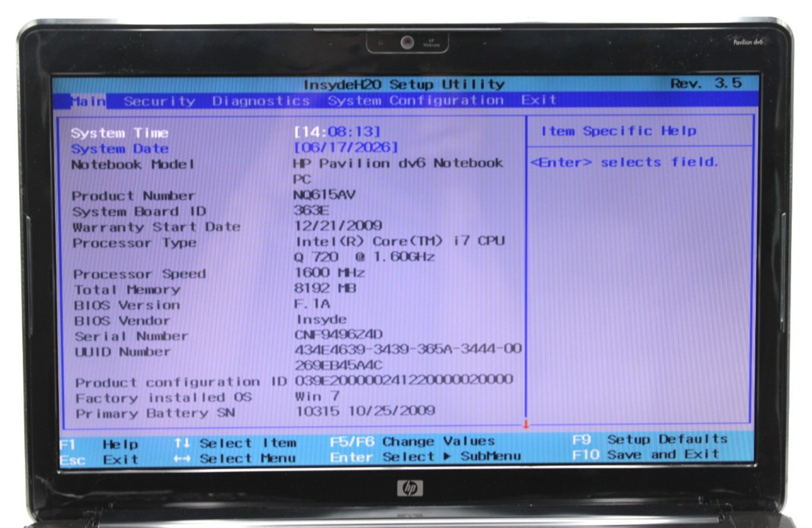
Task: Open the System Configuration tab
Action: click(x=416, y=100)
